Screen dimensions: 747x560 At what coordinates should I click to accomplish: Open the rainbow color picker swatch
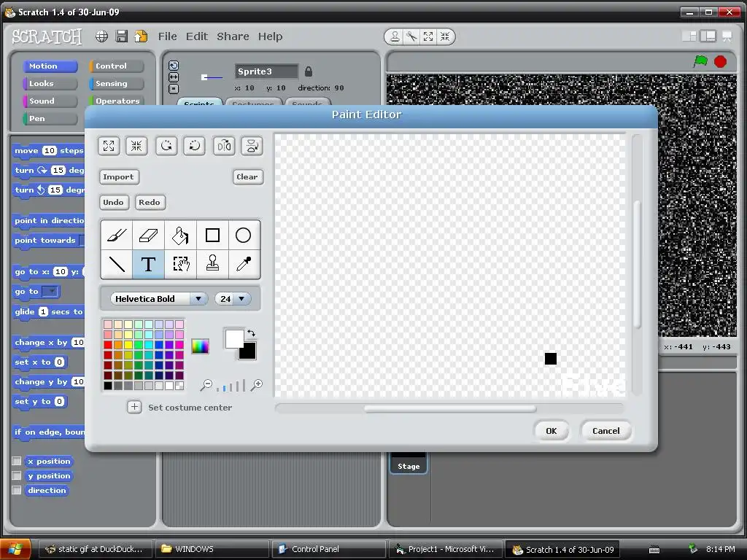click(200, 346)
